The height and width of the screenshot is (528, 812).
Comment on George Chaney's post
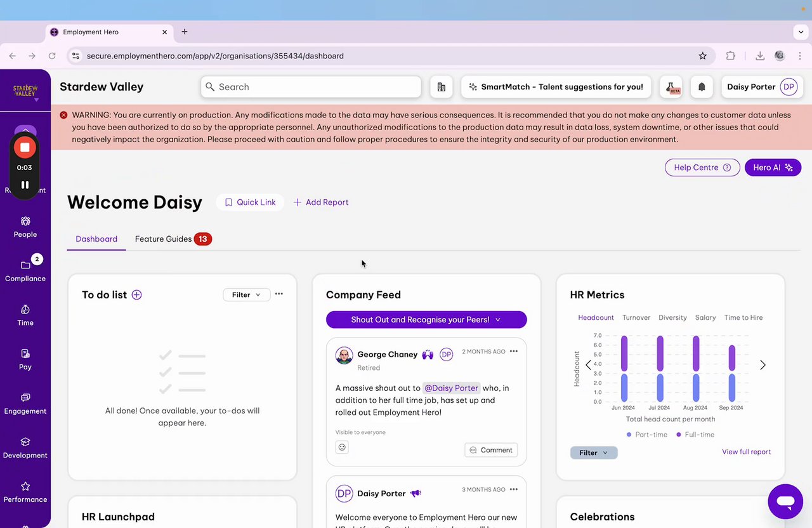point(491,450)
